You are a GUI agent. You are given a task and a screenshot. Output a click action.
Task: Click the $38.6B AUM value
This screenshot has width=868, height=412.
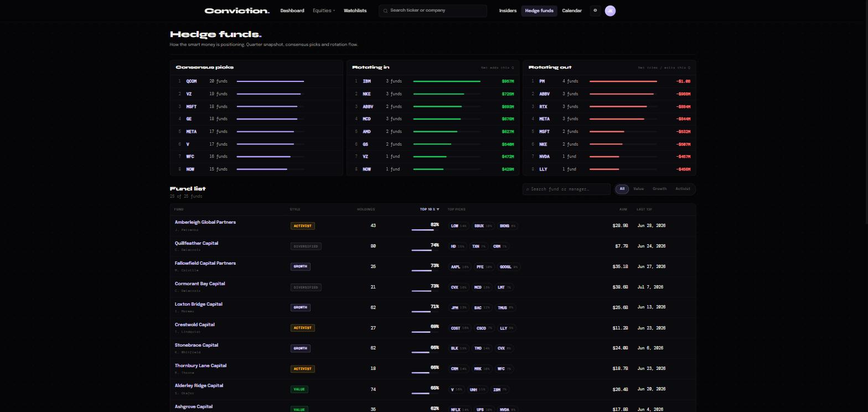pyautogui.click(x=620, y=287)
